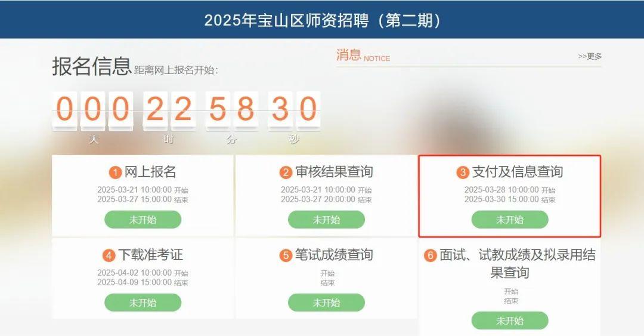
Task: Click 未开始 button under 面试、试教成绩 card
Action: (510, 321)
